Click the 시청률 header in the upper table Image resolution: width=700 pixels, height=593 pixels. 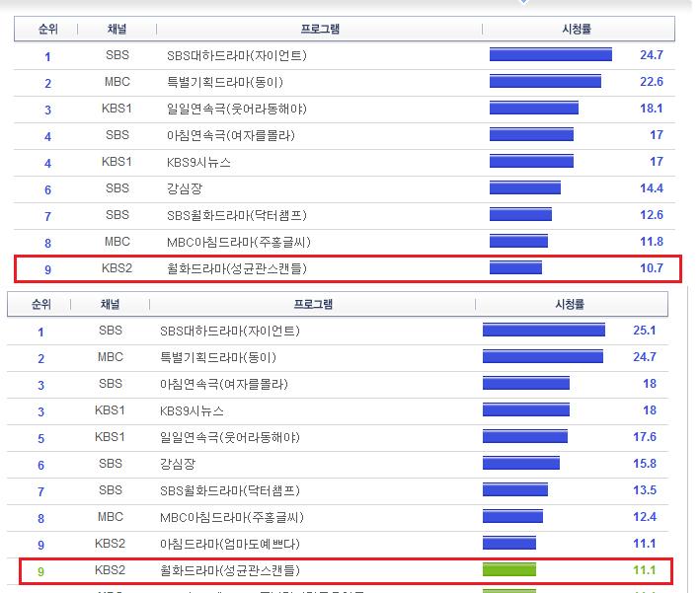(577, 29)
